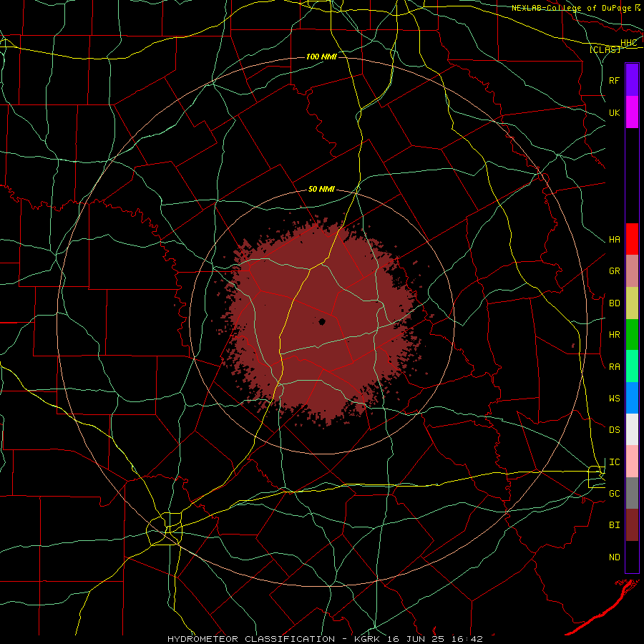Click the 'KGRK' radar site identifier
The image size is (644, 644).
coord(367,639)
